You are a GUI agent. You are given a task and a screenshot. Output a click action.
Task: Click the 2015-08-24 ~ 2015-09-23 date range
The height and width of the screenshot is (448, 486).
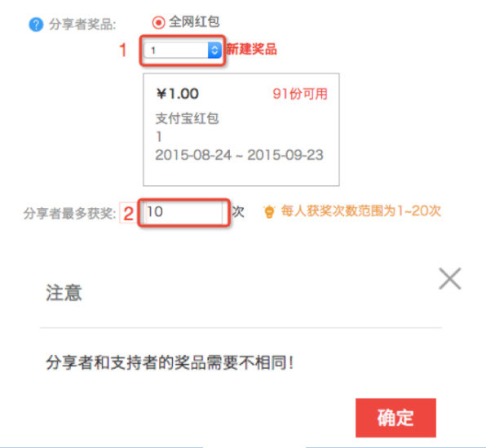(x=239, y=155)
